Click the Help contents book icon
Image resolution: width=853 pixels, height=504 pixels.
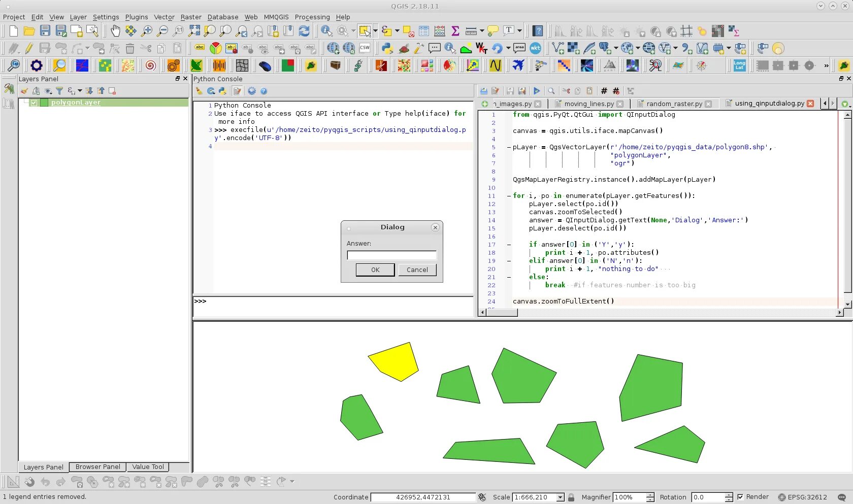tap(538, 31)
